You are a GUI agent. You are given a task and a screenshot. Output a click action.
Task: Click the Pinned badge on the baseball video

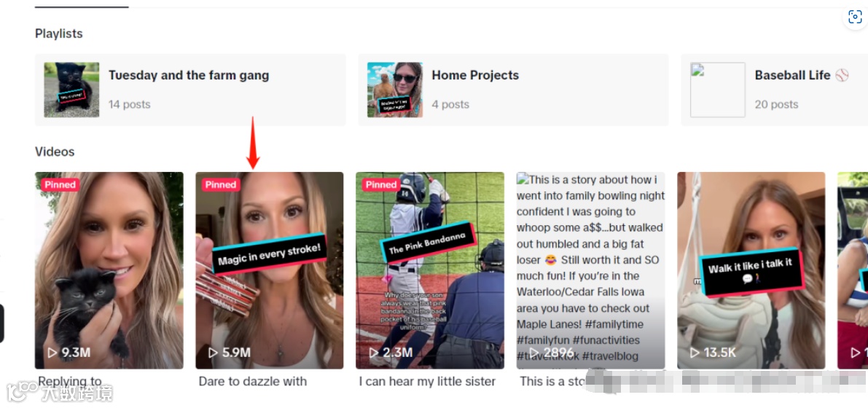point(381,185)
